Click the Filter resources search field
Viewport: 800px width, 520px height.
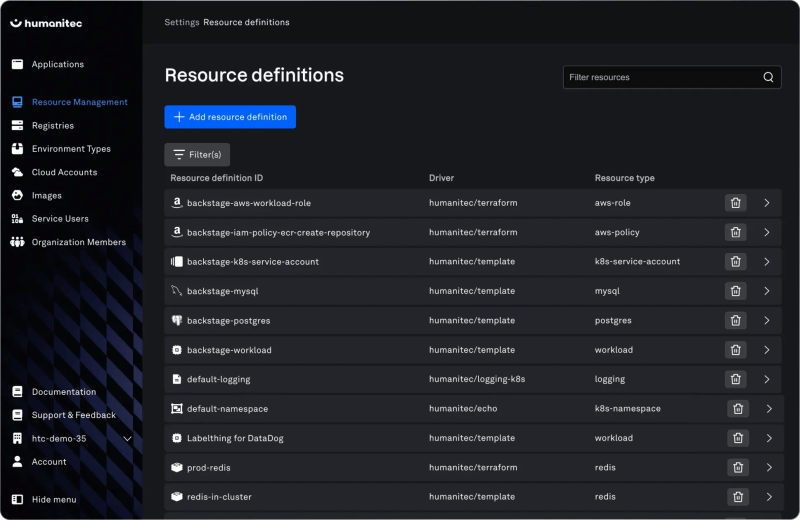pyautogui.click(x=660, y=77)
